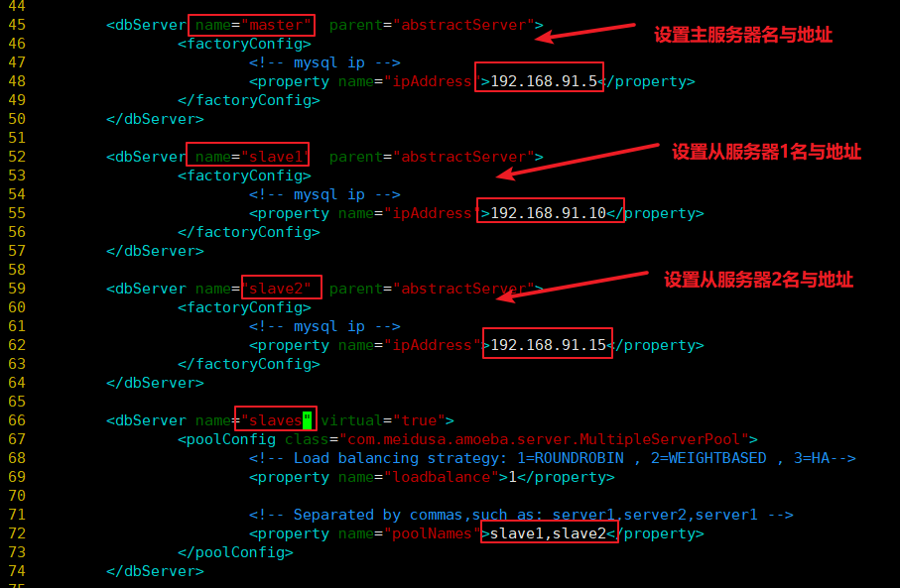Click line number 66 in the gutter
This screenshot has width=900, height=588.
[17, 420]
